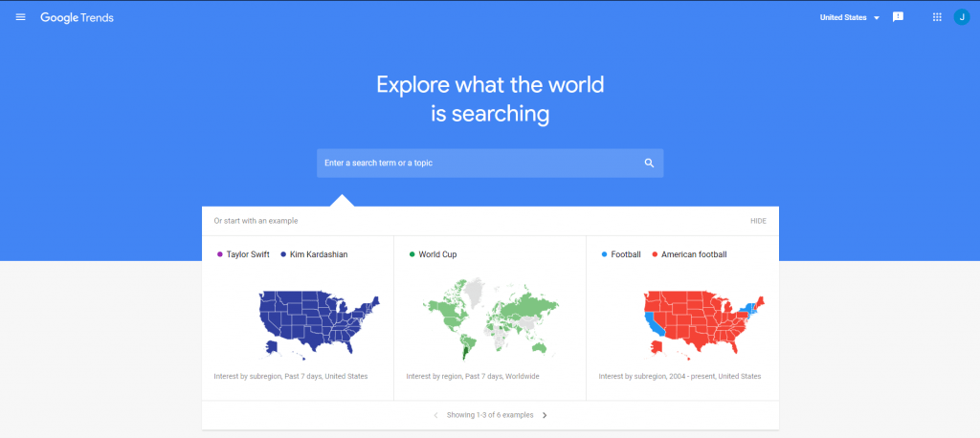Click the World Cup example label

[436, 254]
